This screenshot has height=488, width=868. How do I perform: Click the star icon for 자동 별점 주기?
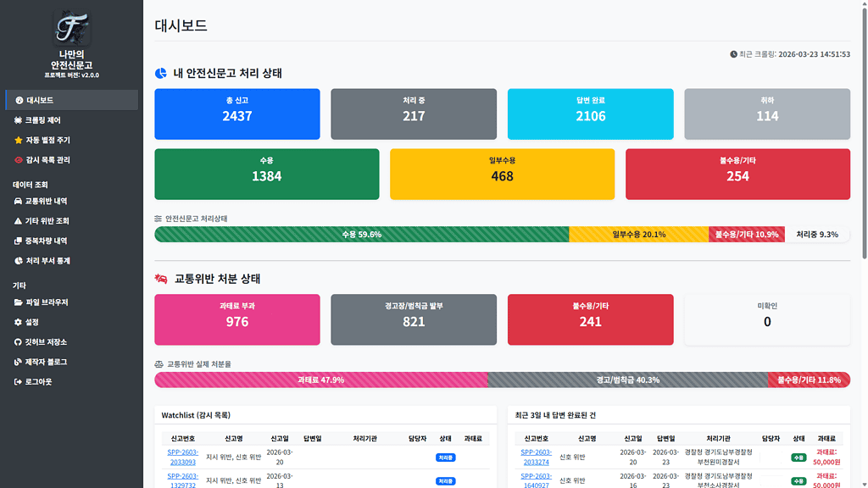pyautogui.click(x=19, y=140)
